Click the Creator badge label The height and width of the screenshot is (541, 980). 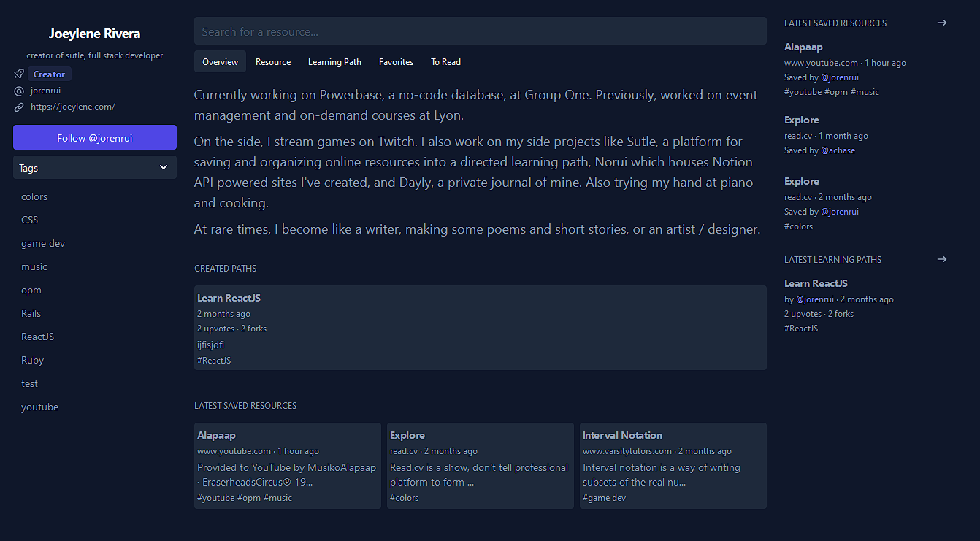pyautogui.click(x=48, y=74)
